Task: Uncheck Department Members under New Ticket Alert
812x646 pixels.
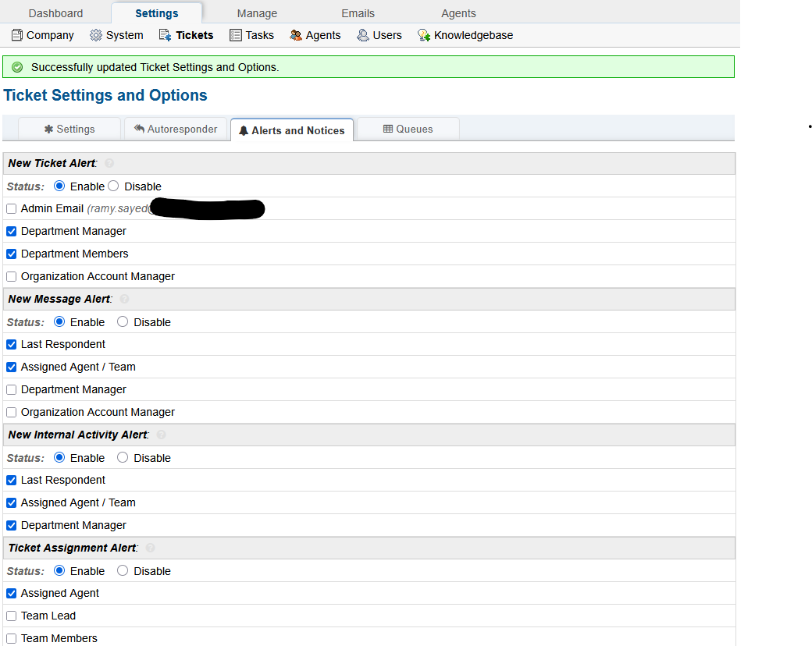Action: click(x=12, y=254)
